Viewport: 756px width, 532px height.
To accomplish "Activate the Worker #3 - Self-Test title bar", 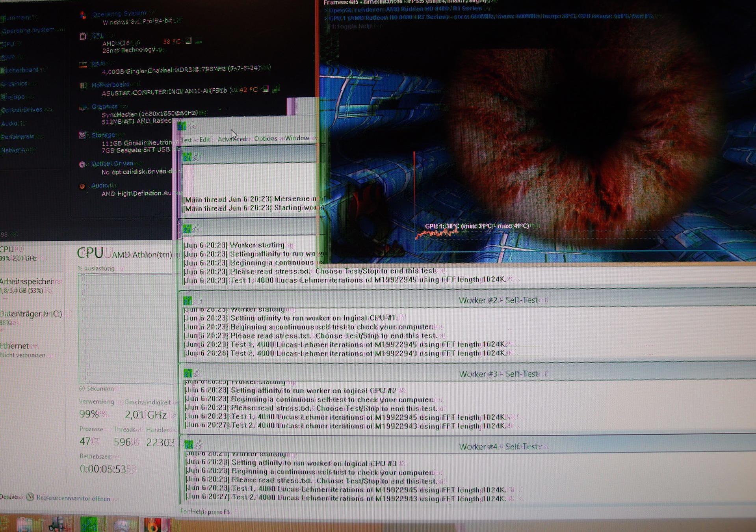I will [x=468, y=373].
